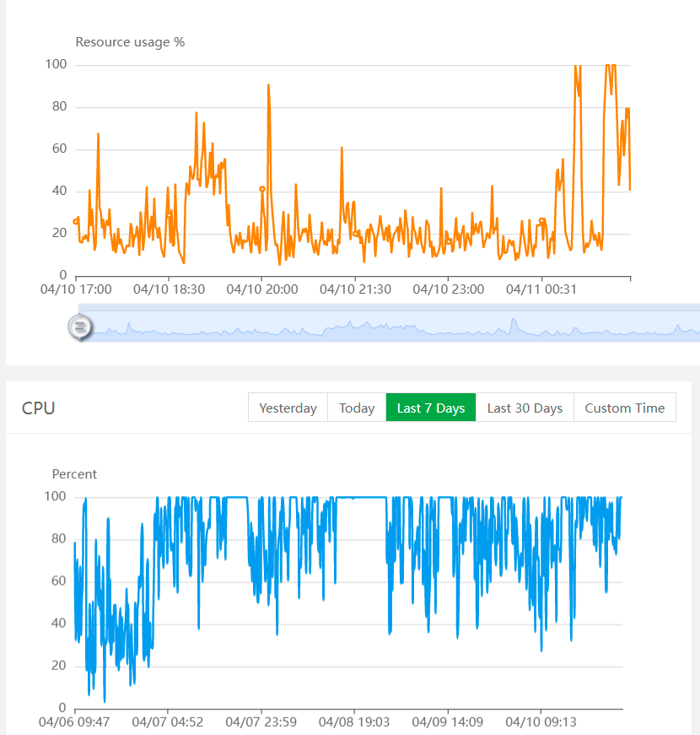This screenshot has width=700, height=735.
Task: Click the orange line marker above 04/10 20:00
Action: [262, 189]
